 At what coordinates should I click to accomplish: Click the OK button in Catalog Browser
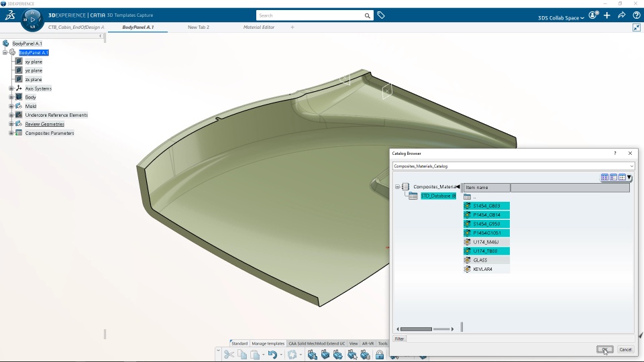[x=604, y=349]
